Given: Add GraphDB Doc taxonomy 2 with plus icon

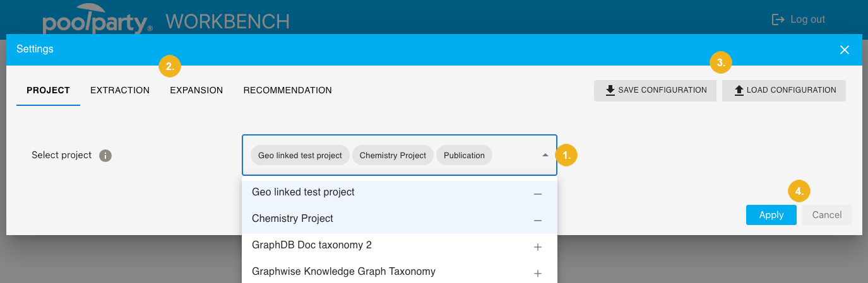Looking at the screenshot, I should [537, 247].
